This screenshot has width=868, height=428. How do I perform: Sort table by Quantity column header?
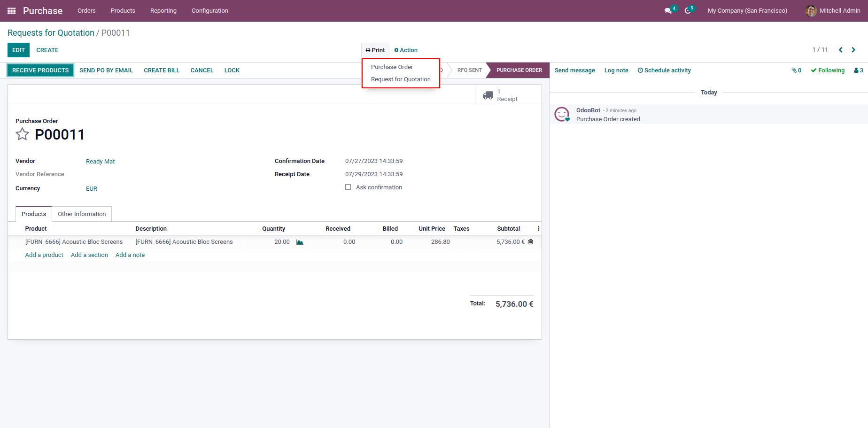(x=273, y=229)
